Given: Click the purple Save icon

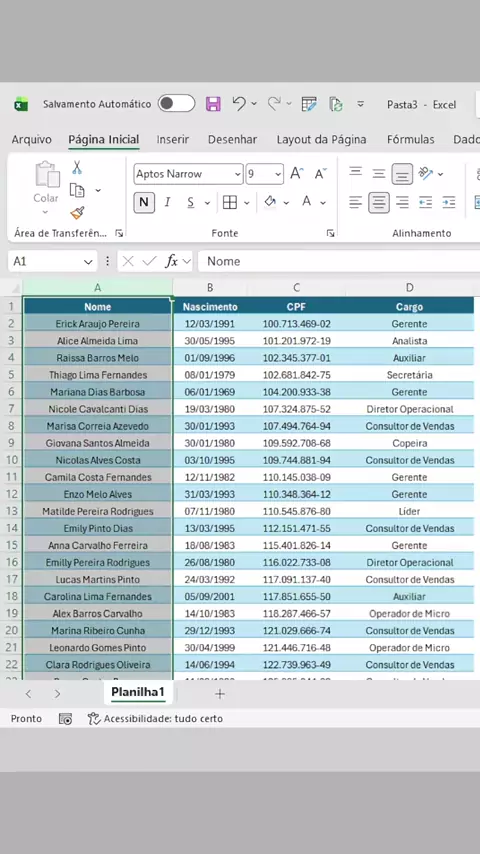Looking at the screenshot, I should (212, 104).
